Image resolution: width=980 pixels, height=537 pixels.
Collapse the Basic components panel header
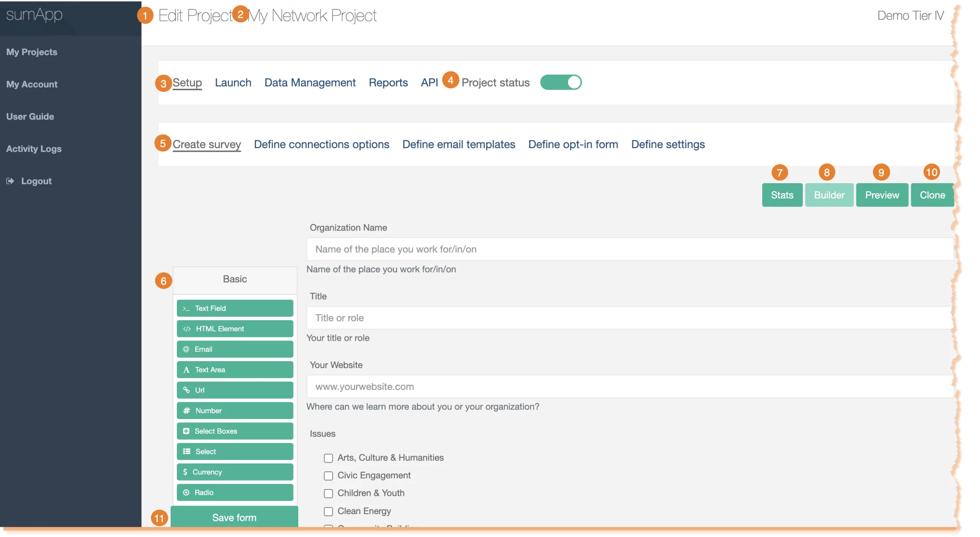[235, 280]
